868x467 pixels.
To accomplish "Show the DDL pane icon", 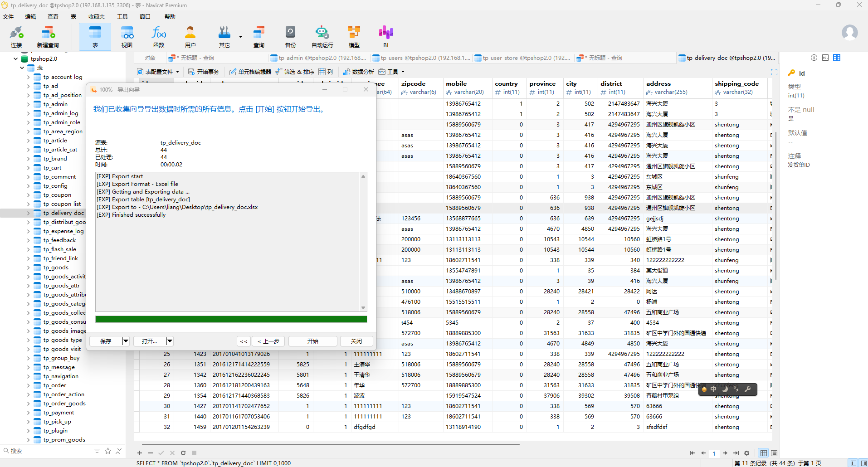I will pyautogui.click(x=825, y=58).
